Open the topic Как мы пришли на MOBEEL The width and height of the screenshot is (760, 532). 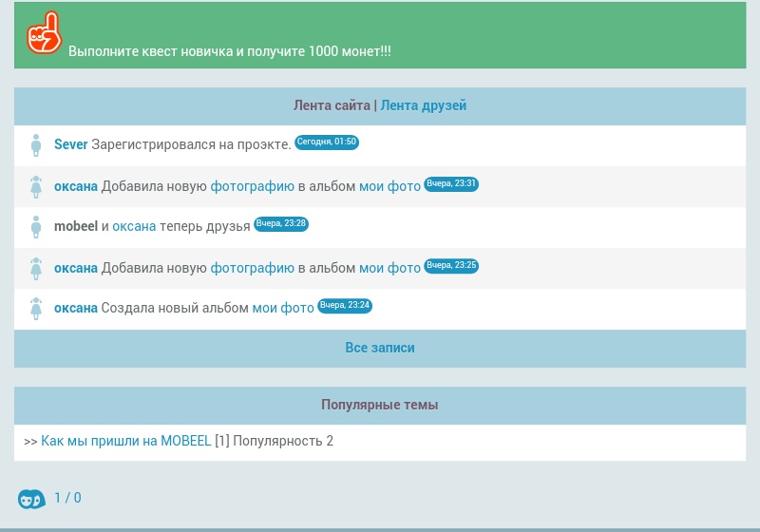tap(125, 441)
